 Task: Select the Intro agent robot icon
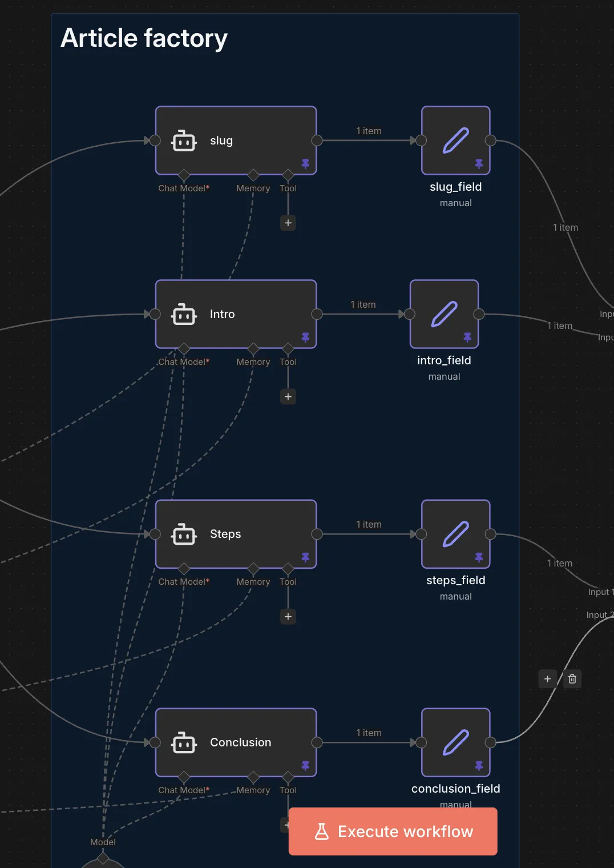(184, 314)
